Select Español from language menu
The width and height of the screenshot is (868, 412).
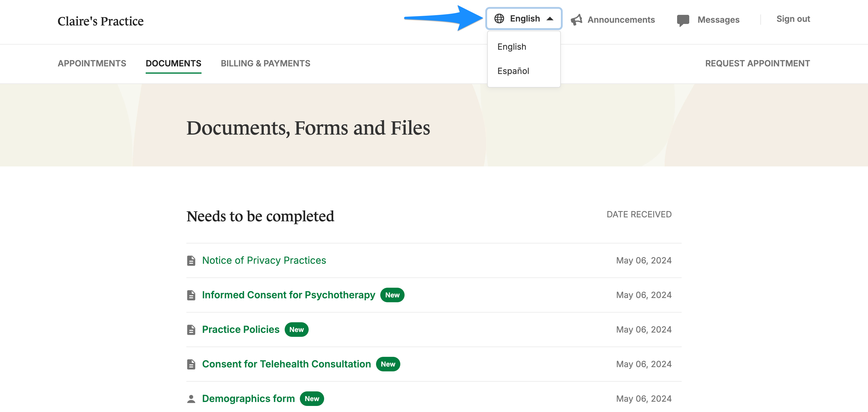click(x=513, y=71)
